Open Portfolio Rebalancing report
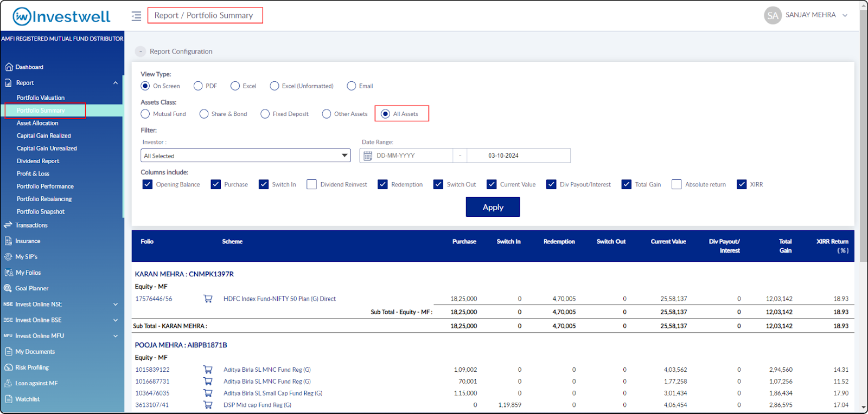This screenshot has width=868, height=414. pyautogui.click(x=44, y=199)
